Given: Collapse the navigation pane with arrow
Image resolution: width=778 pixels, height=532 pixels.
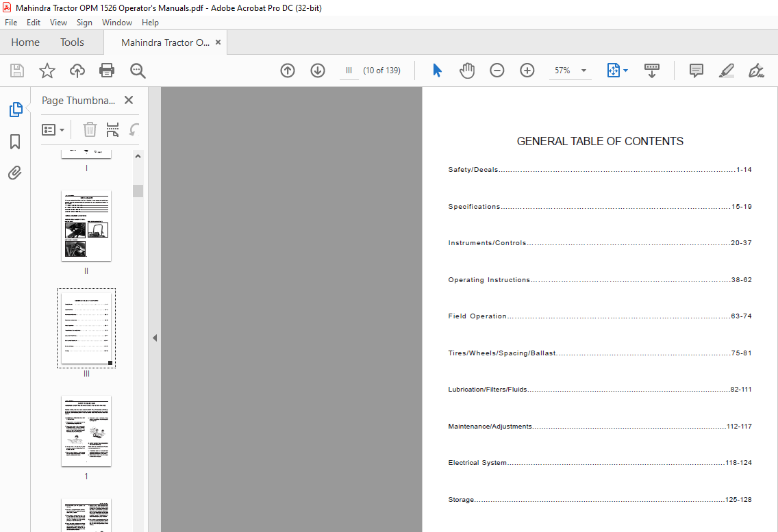Looking at the screenshot, I should pyautogui.click(x=155, y=338).
